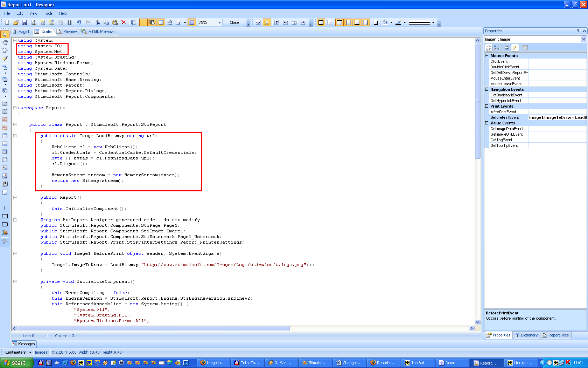This screenshot has width=588, height=368.
Task: Choose the Text editor tool in the toolbox
Action: 5,50
